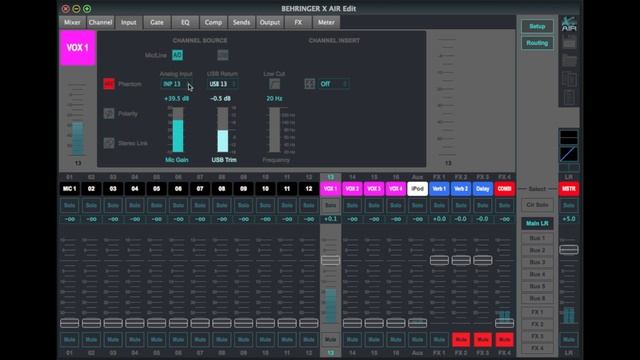Click the channel 13 fader handle
This screenshot has width=640, height=360.
pyautogui.click(x=330, y=260)
